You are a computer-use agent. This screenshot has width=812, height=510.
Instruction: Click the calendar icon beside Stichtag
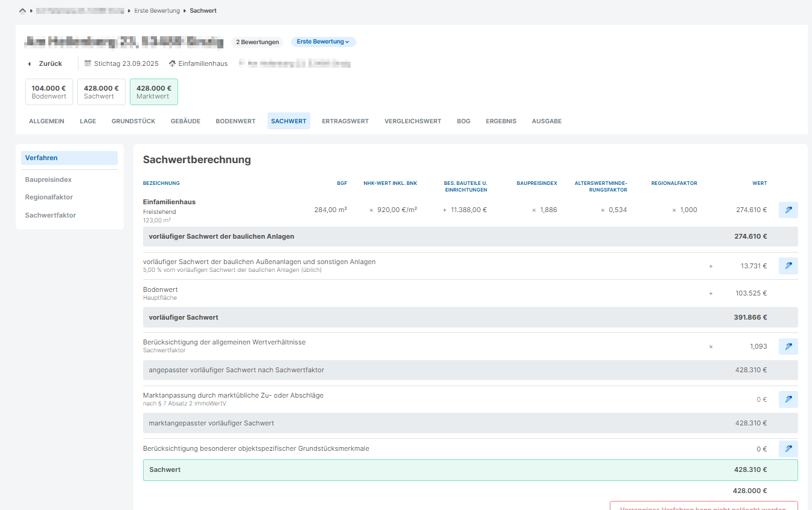[88, 63]
